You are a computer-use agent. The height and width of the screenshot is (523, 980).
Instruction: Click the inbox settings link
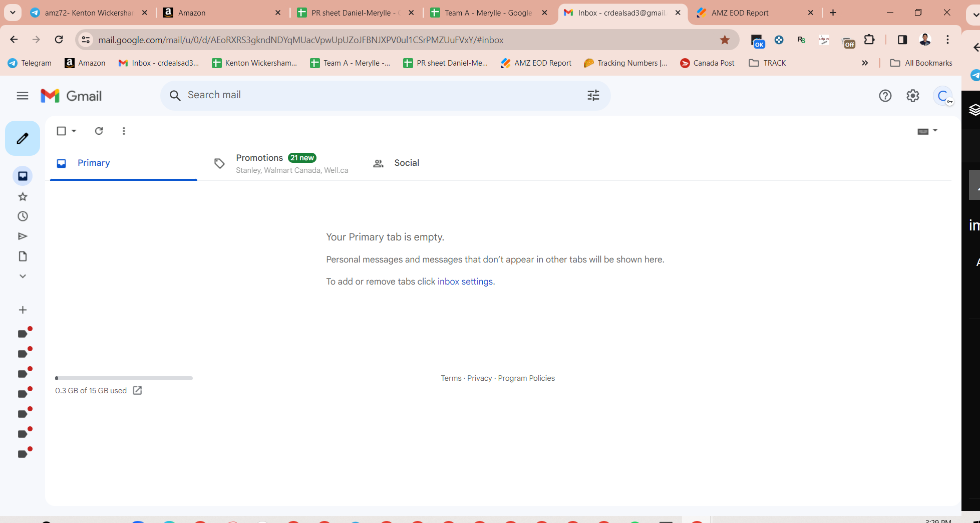click(x=465, y=282)
